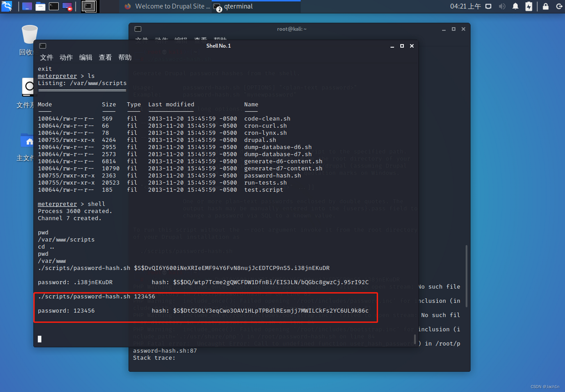Image resolution: width=565 pixels, height=392 pixels.
Task: Click the password-hash.sh file name in listing
Action: (273, 175)
